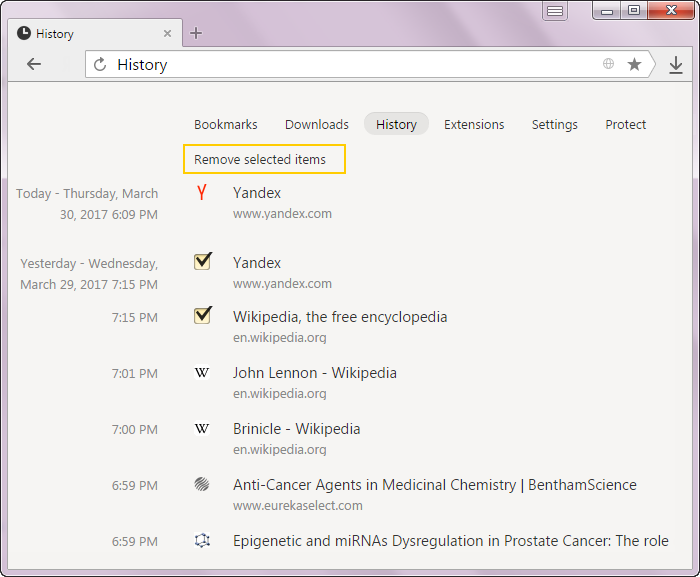Minimize the browser window
Image resolution: width=700 pixels, height=577 pixels.
click(606, 11)
